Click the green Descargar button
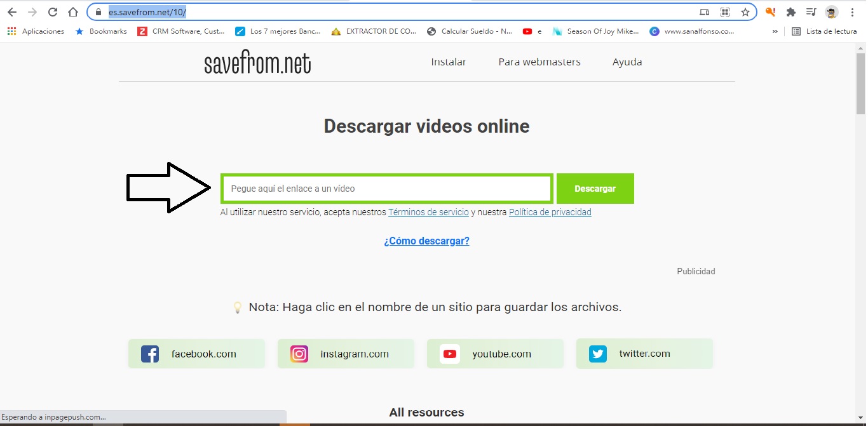Image resolution: width=868 pixels, height=426 pixels. 595,189
